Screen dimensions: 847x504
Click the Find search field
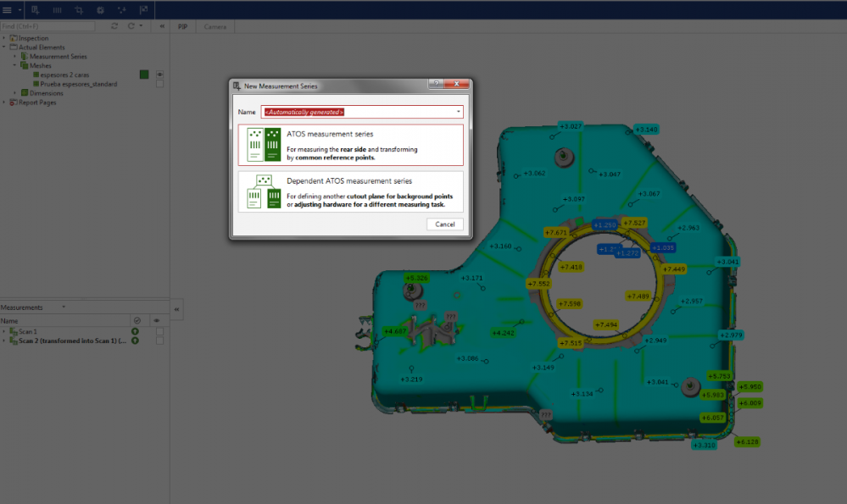point(47,26)
